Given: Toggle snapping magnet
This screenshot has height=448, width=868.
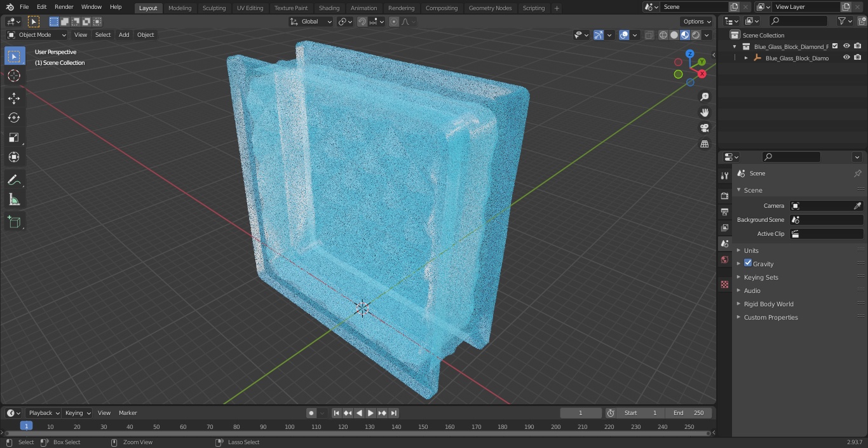Looking at the screenshot, I should coord(362,22).
